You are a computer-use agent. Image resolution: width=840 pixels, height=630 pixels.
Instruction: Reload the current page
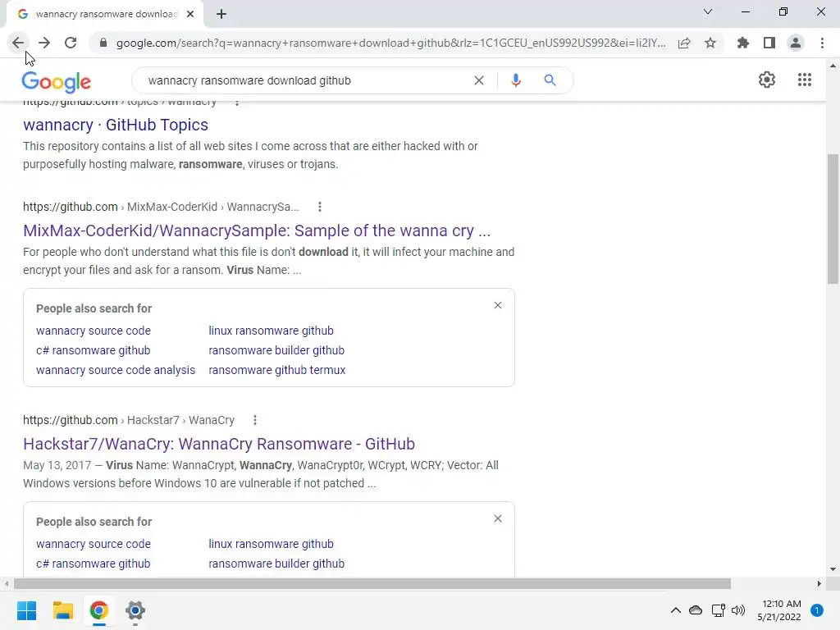71,43
